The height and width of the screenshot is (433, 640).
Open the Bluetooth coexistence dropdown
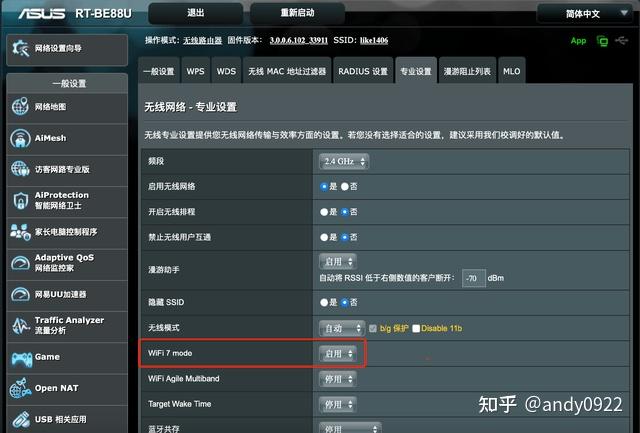[350, 428]
